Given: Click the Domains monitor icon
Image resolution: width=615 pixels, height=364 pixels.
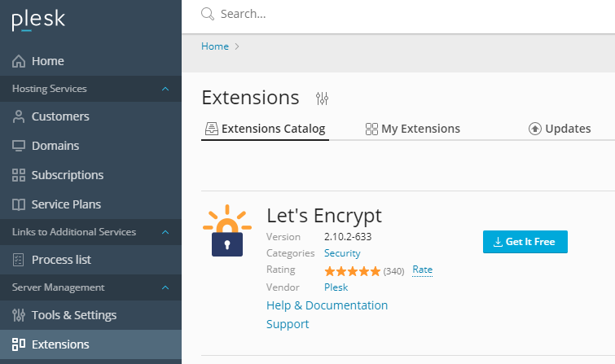Looking at the screenshot, I should [x=19, y=146].
